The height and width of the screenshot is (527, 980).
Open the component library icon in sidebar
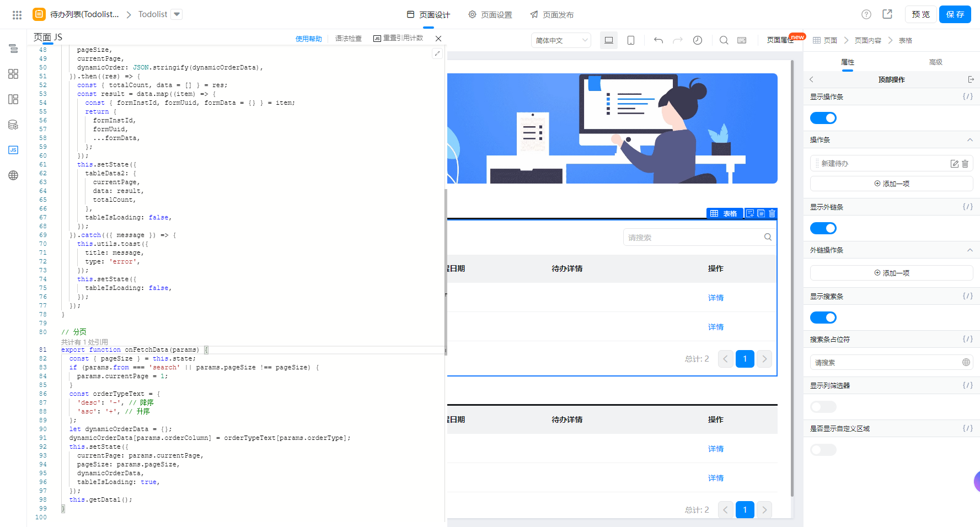(13, 74)
